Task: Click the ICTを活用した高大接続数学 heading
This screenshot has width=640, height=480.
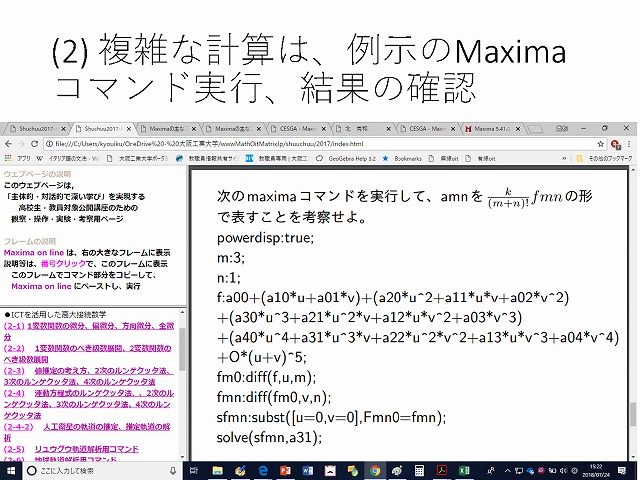Action: click(55, 314)
